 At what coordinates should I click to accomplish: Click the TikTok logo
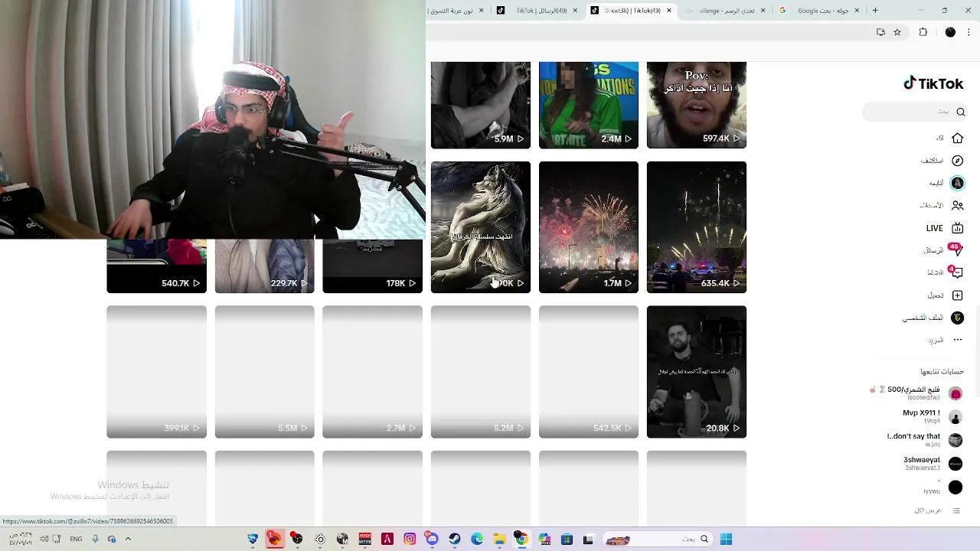933,83
